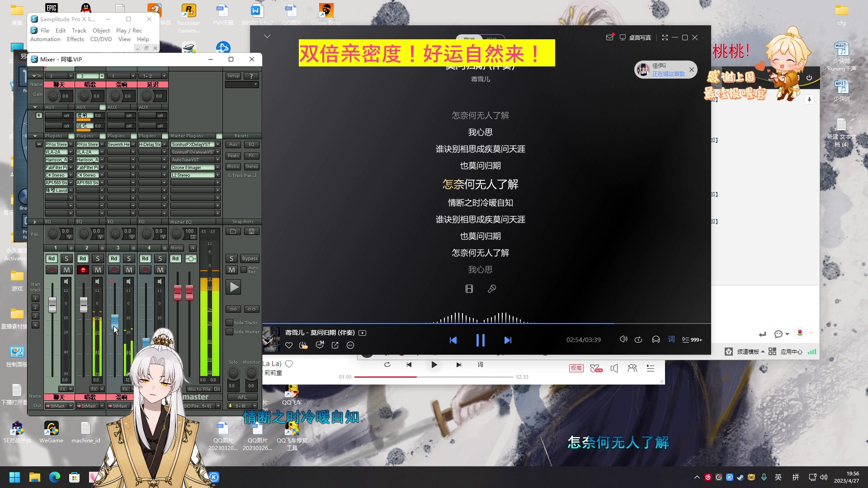
Task: Open the song comments icon showing 94
Action: 320,345
